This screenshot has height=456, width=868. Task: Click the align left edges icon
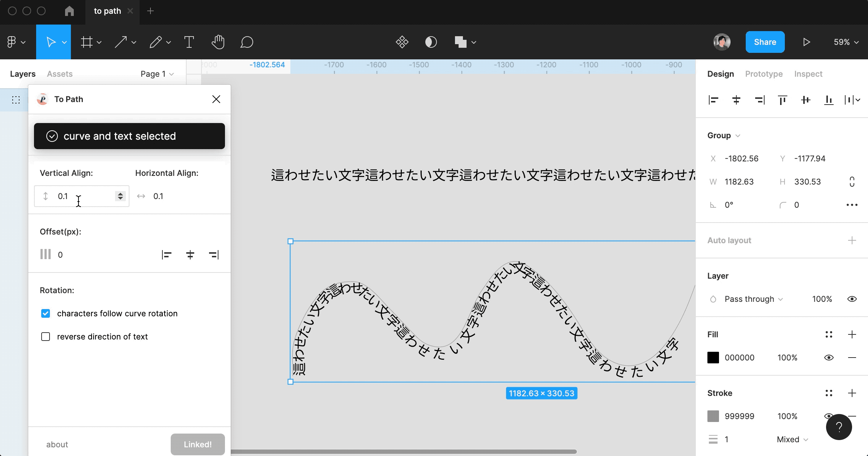coord(713,100)
